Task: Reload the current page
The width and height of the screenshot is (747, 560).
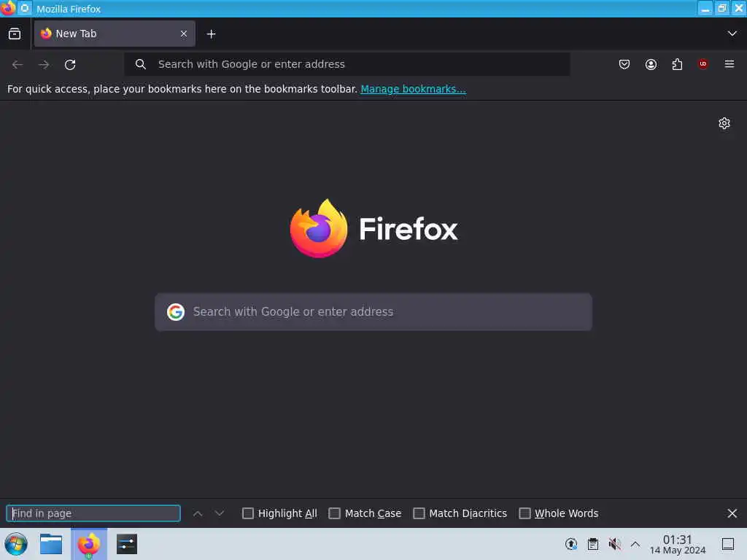Action: tap(70, 64)
